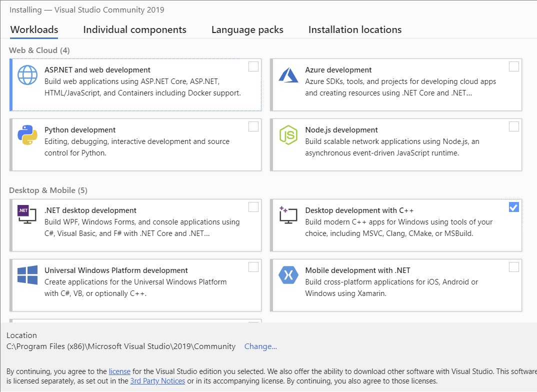Click the Azure development logo icon
The image size is (537, 392).
tap(288, 75)
